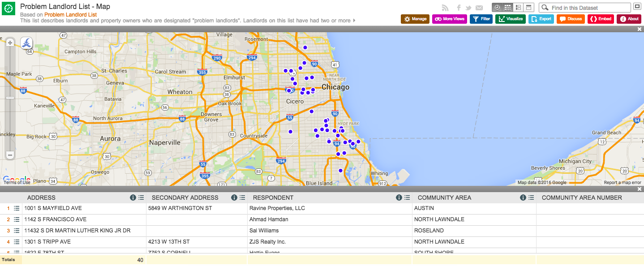Screen dimensions: 644x266
Task: Open the RESPONDENT column options menu
Action: tap(407, 197)
